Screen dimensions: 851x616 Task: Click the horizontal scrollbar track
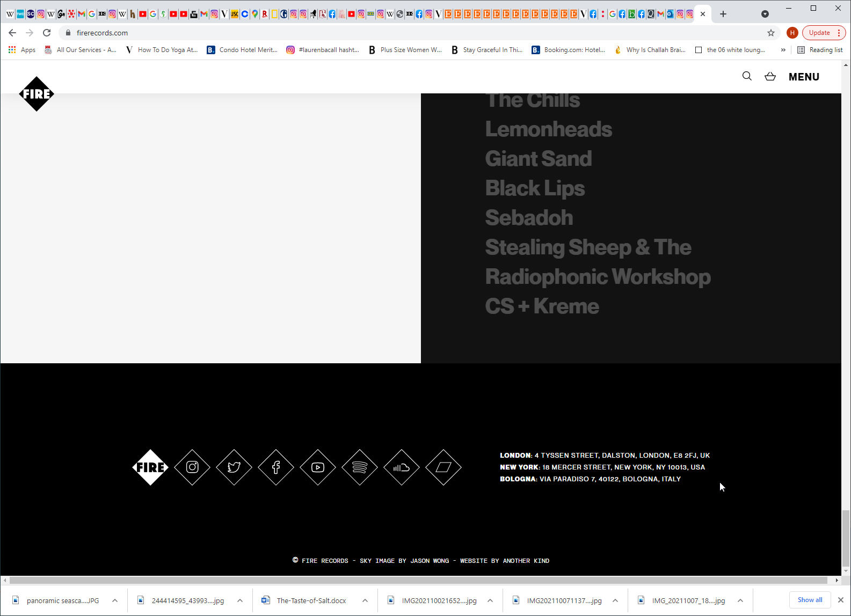pos(418,580)
